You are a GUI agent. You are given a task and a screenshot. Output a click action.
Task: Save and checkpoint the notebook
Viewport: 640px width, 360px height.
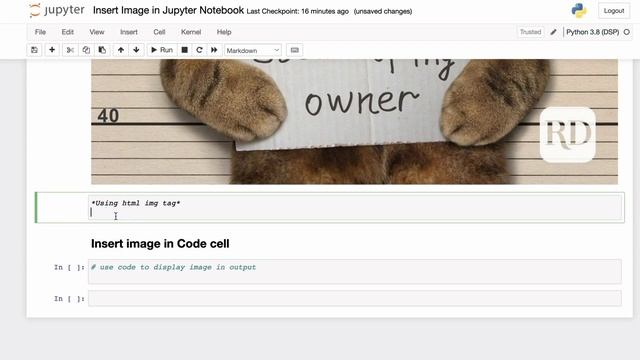point(34,50)
